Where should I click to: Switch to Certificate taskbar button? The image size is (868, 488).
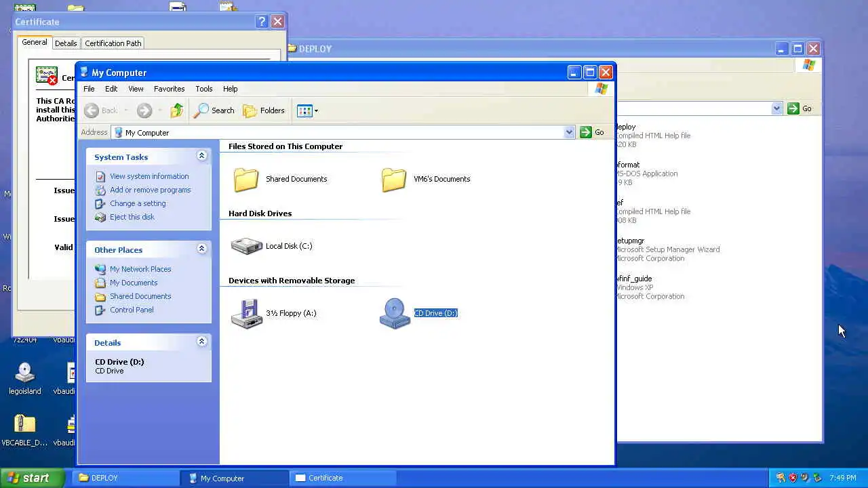click(343, 478)
